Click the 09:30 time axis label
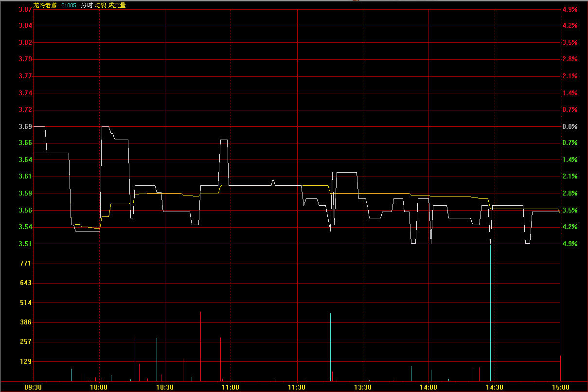This screenshot has height=392, width=588. click(x=34, y=387)
